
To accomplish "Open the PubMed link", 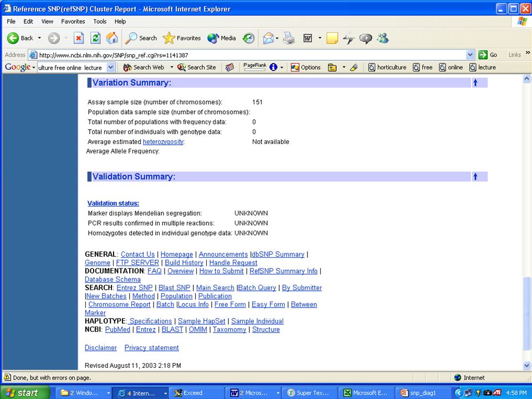I will [117, 329].
